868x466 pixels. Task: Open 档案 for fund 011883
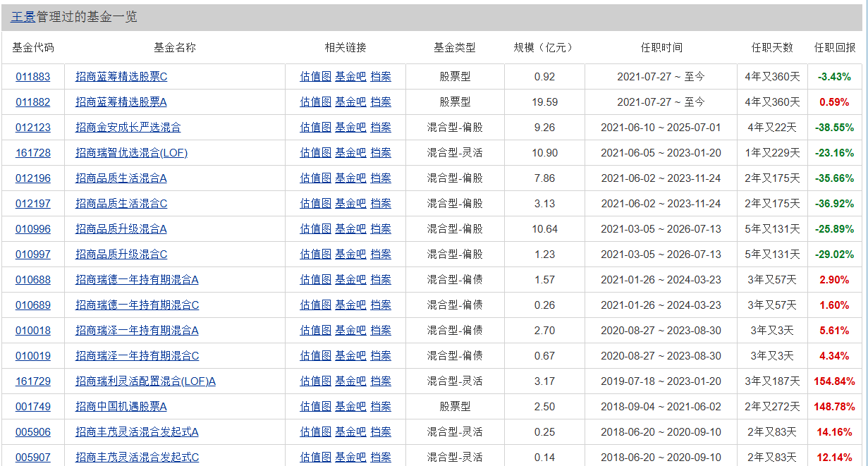381,77
